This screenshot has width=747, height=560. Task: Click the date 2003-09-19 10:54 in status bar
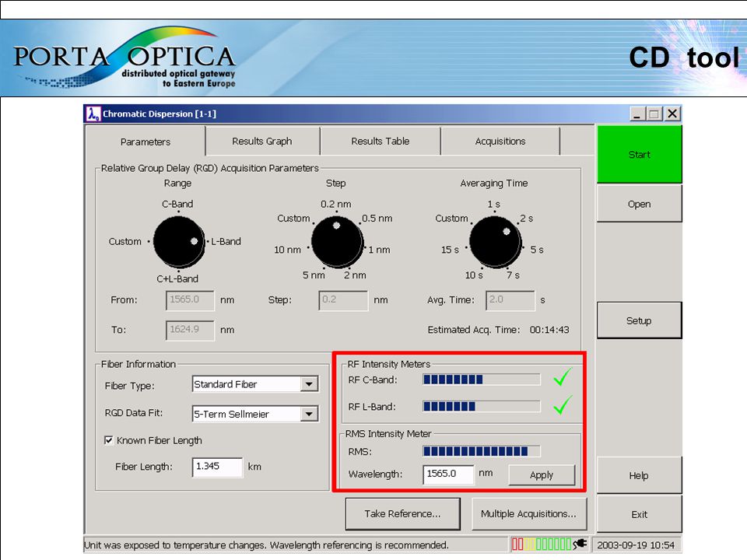click(x=636, y=544)
